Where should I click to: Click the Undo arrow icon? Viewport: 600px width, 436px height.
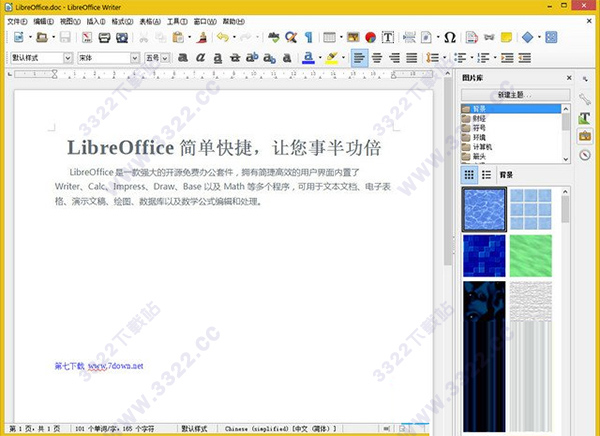(x=223, y=37)
